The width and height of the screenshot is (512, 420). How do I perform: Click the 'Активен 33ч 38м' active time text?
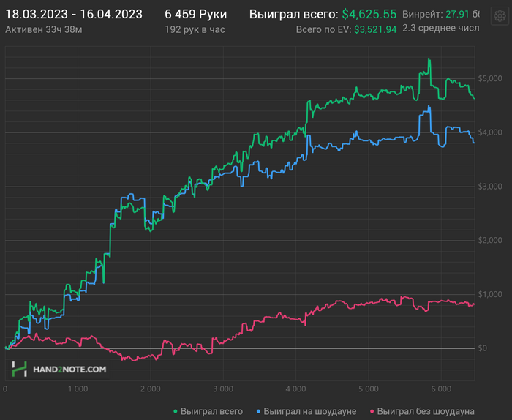click(x=44, y=30)
